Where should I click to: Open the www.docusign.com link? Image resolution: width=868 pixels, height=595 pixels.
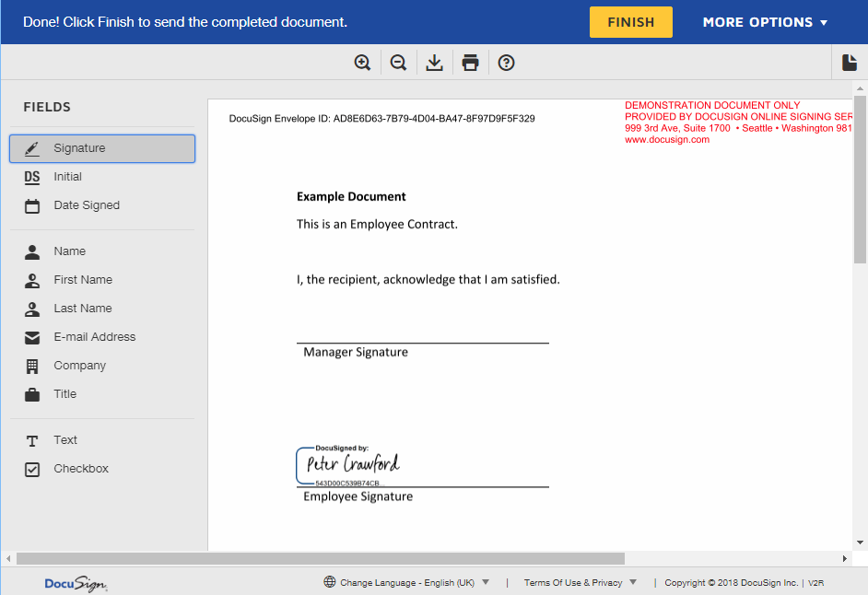coord(667,139)
